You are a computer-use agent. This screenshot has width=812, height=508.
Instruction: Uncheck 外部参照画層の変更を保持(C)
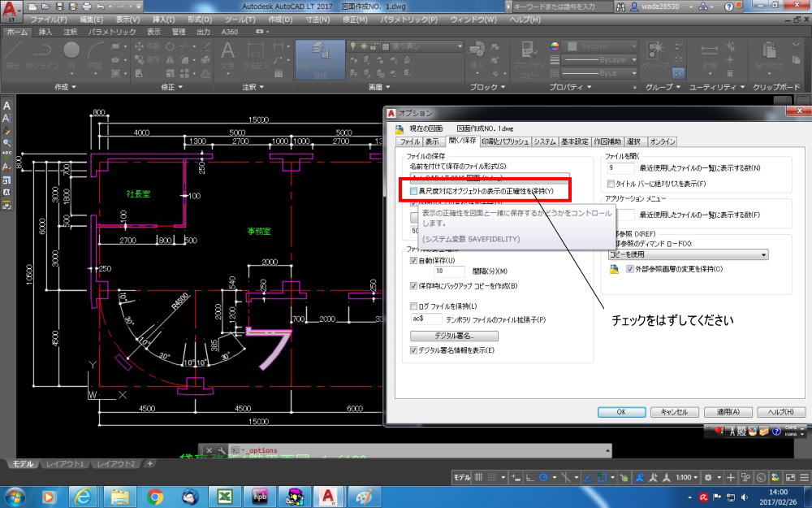click(630, 269)
